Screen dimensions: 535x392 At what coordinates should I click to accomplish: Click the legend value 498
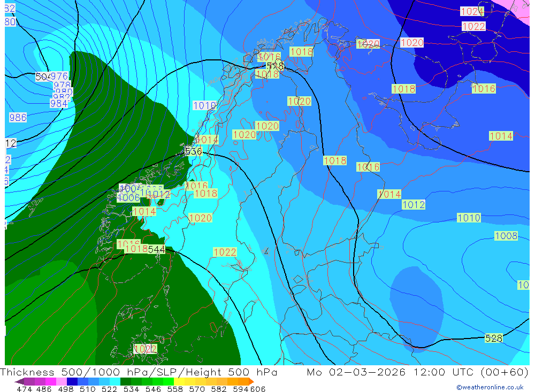(x=65, y=389)
